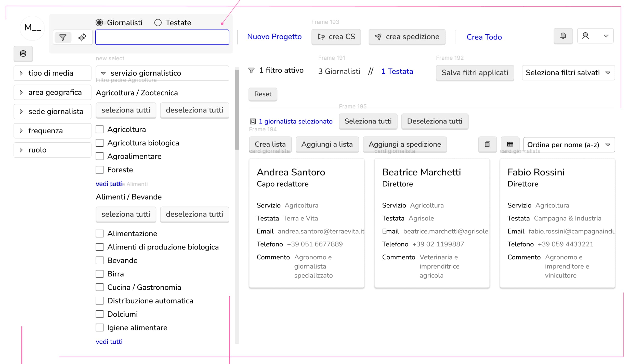
Task: Select the Testate radio button
Action: [x=158, y=23]
